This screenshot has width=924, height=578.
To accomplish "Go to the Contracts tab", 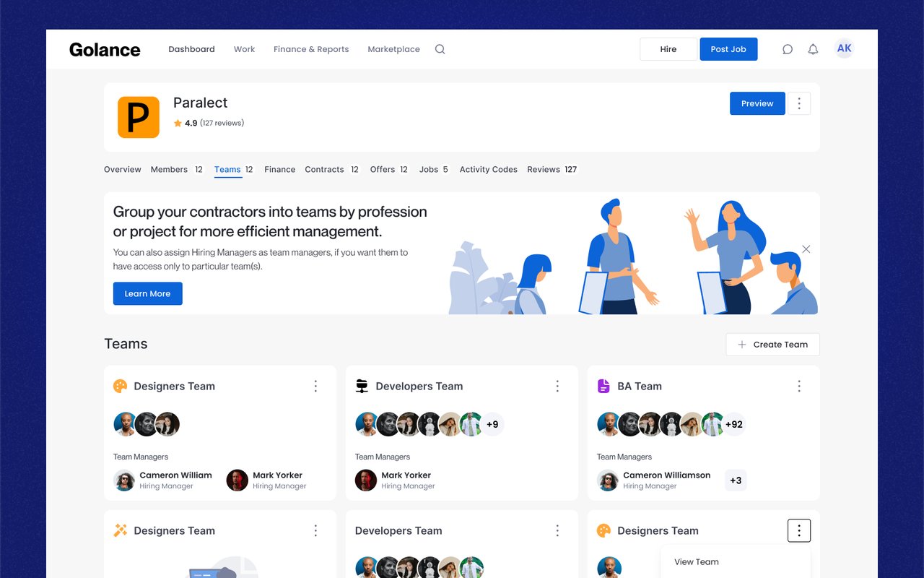I will 332,170.
